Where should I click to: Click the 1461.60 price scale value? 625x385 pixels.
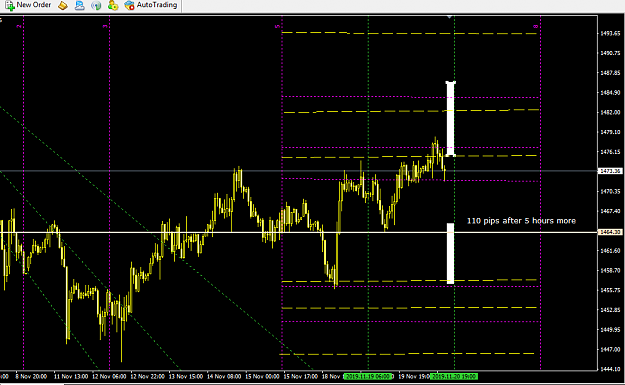tap(611, 251)
